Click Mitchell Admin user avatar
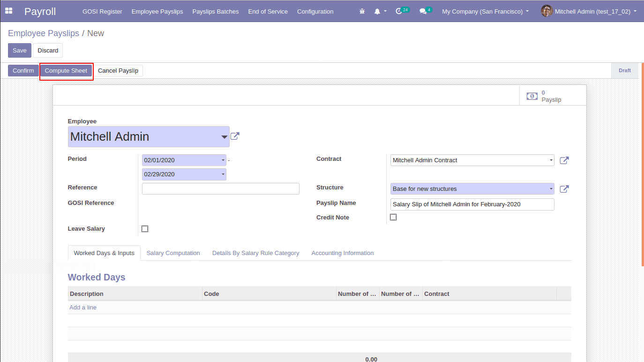Image resolution: width=644 pixels, height=362 pixels. 547,11
